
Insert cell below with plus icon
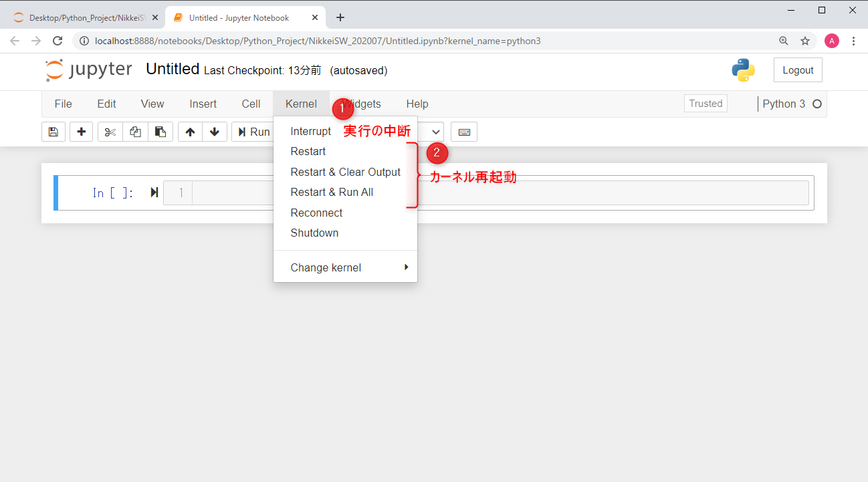click(x=82, y=132)
